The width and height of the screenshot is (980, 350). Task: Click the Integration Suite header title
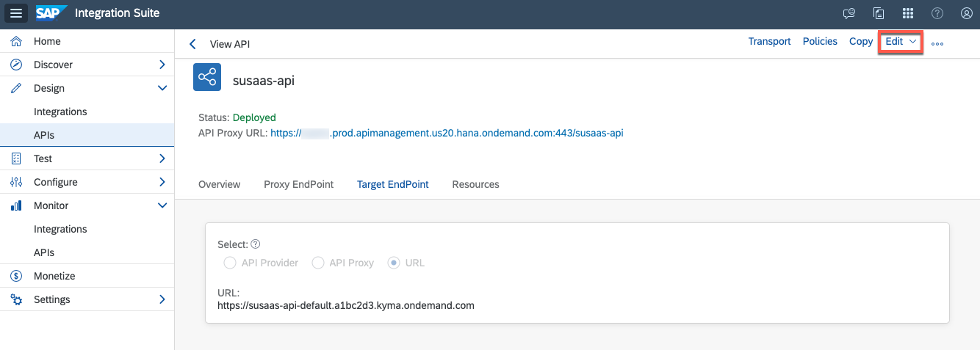pos(118,13)
